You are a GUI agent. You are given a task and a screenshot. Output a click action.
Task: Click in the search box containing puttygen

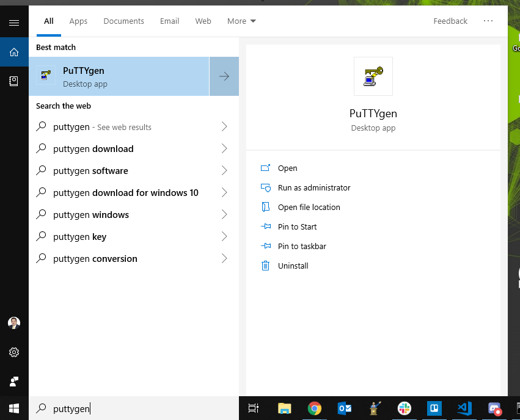click(x=134, y=408)
